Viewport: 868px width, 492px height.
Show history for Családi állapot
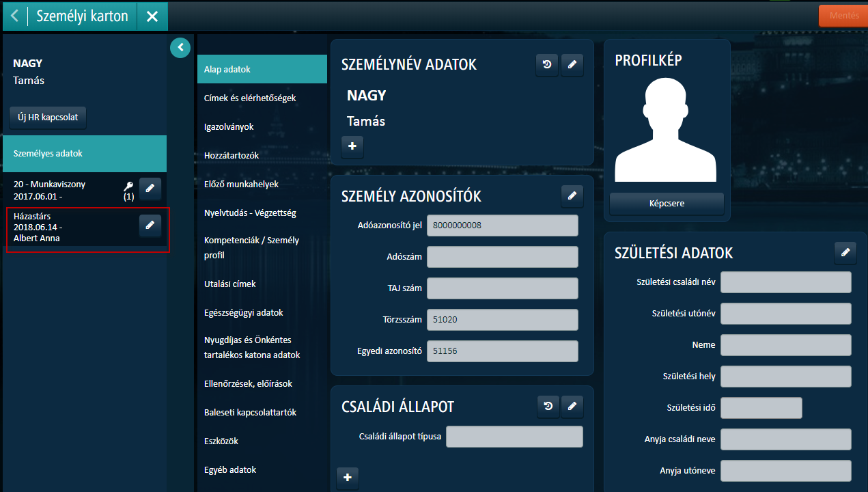coord(547,407)
